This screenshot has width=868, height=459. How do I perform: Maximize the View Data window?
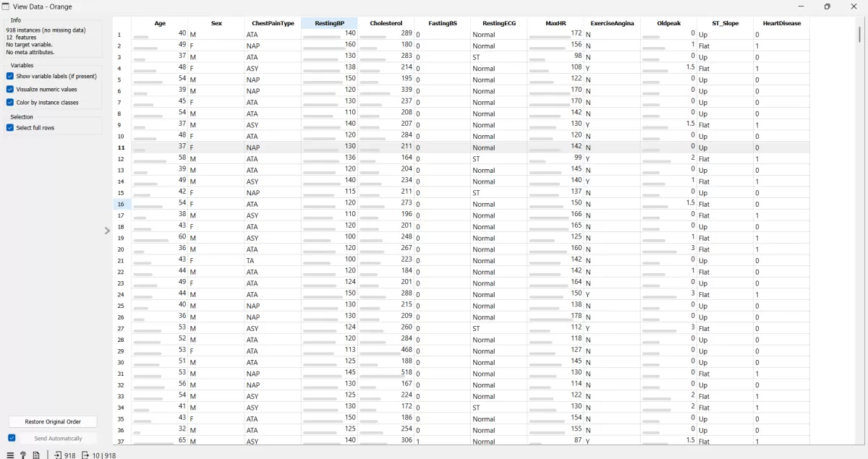click(x=827, y=7)
